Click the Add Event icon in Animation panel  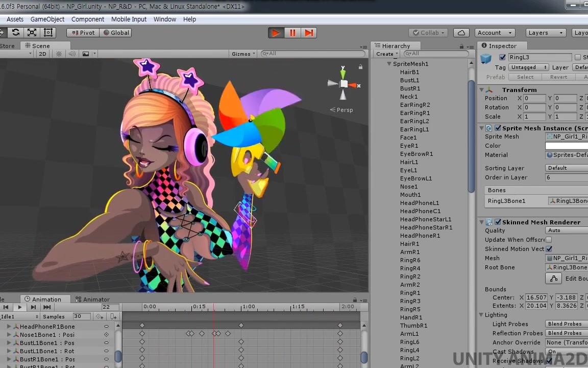click(113, 316)
